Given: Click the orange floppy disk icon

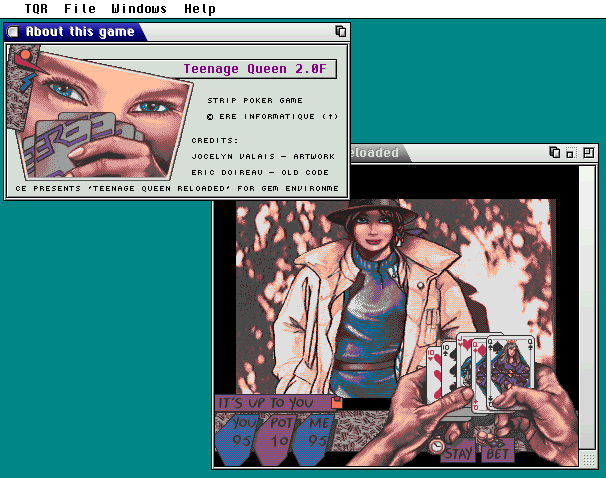Looking at the screenshot, I should (x=337, y=402).
